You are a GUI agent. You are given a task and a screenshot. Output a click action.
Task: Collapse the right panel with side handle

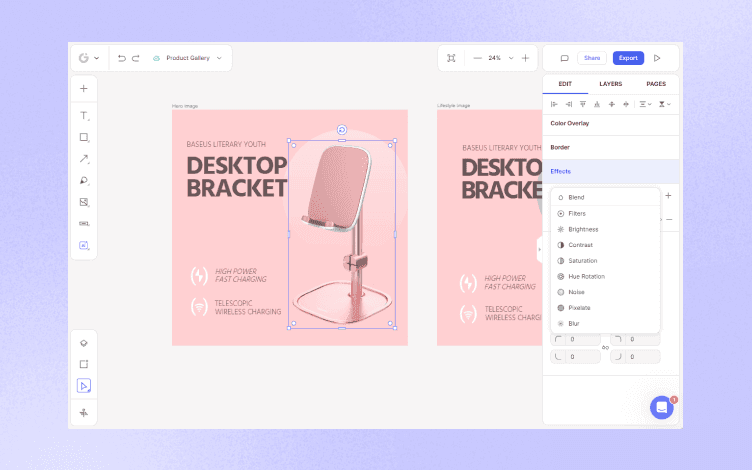point(539,247)
